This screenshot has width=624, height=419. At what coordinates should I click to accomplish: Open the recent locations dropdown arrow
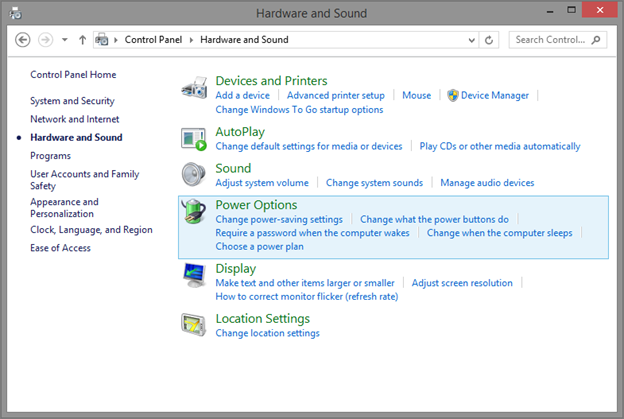point(64,40)
